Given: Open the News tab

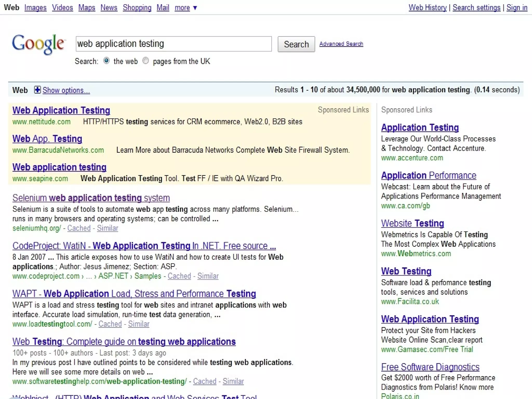Looking at the screenshot, I should click(109, 8).
